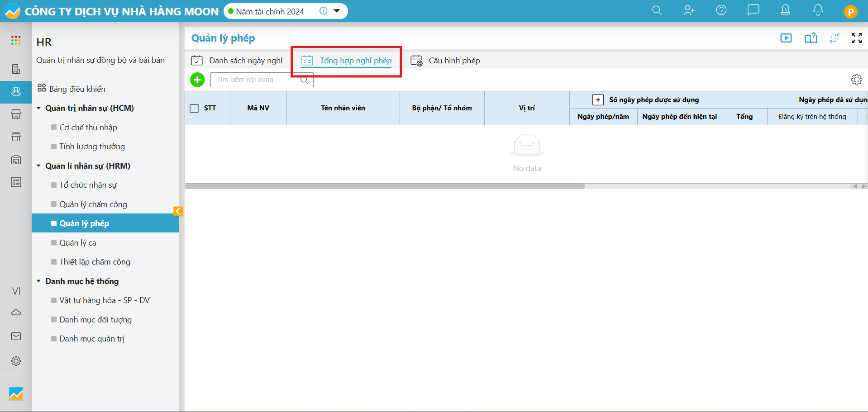Click the video tutorial play icon
The width and height of the screenshot is (868, 412).
[786, 38]
